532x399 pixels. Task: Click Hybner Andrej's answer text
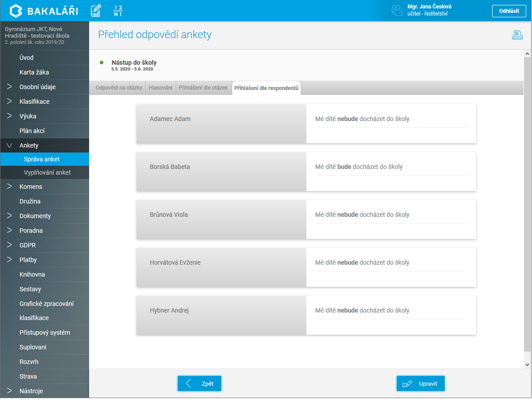362,310
